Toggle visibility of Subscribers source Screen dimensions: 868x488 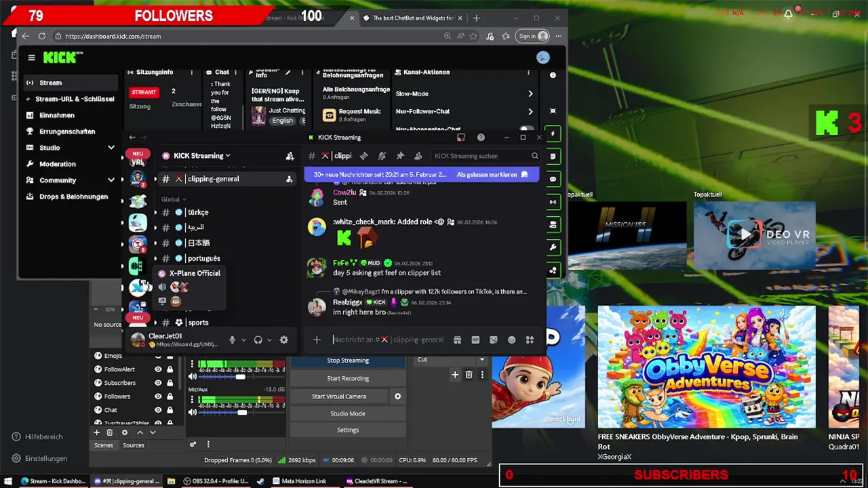click(158, 383)
